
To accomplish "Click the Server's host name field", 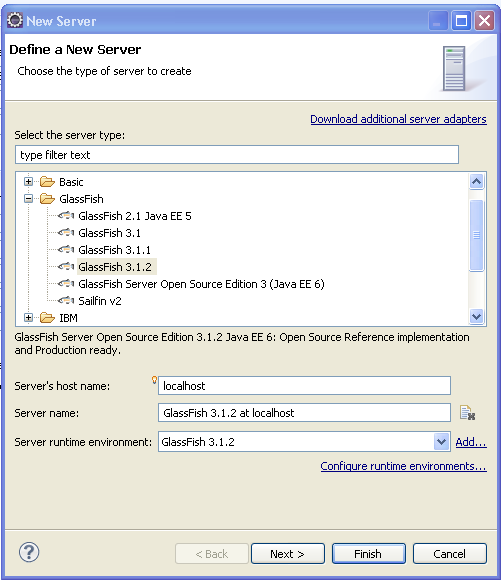I will pyautogui.click(x=304, y=386).
